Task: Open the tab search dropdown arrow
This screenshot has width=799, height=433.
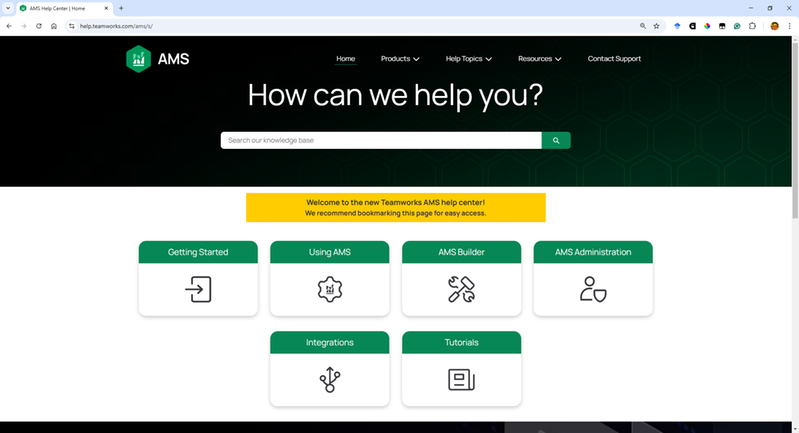Action: (x=8, y=8)
